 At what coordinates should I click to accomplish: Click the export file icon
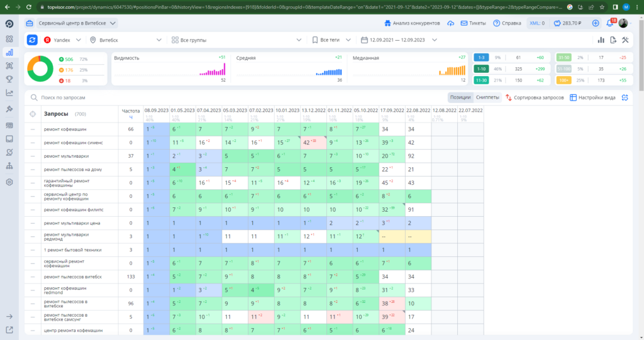(x=613, y=40)
